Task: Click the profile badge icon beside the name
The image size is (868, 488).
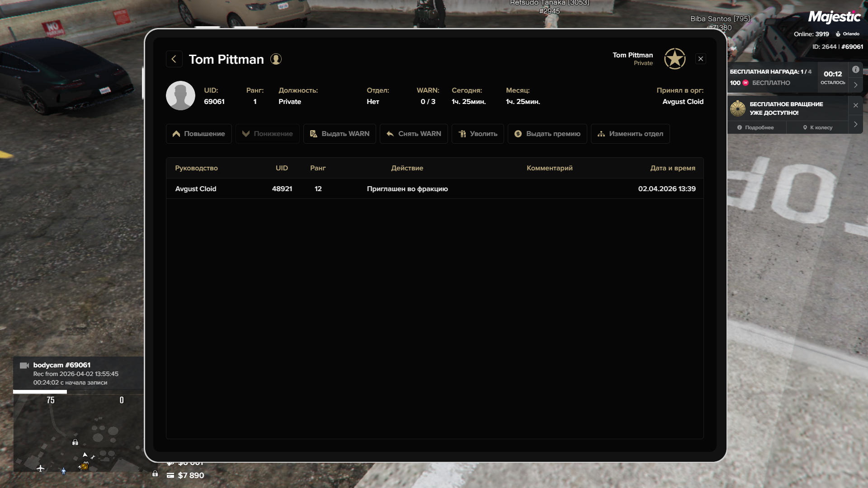Action: (276, 59)
